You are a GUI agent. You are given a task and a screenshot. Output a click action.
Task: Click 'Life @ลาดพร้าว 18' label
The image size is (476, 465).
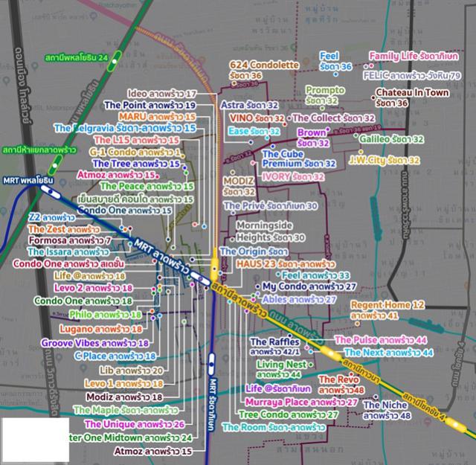point(89,276)
